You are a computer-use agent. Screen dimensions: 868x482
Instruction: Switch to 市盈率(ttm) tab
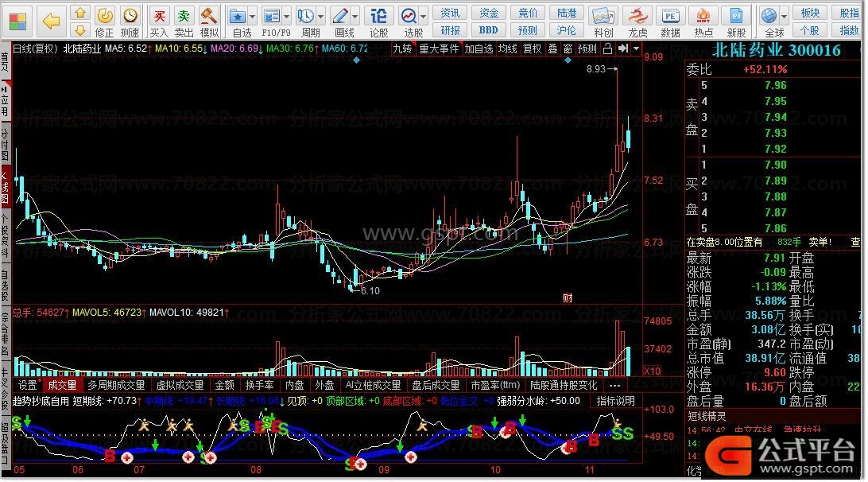click(495, 385)
